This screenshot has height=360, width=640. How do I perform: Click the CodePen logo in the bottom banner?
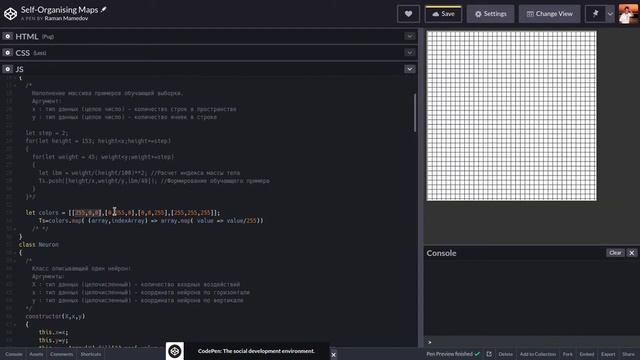click(x=175, y=351)
